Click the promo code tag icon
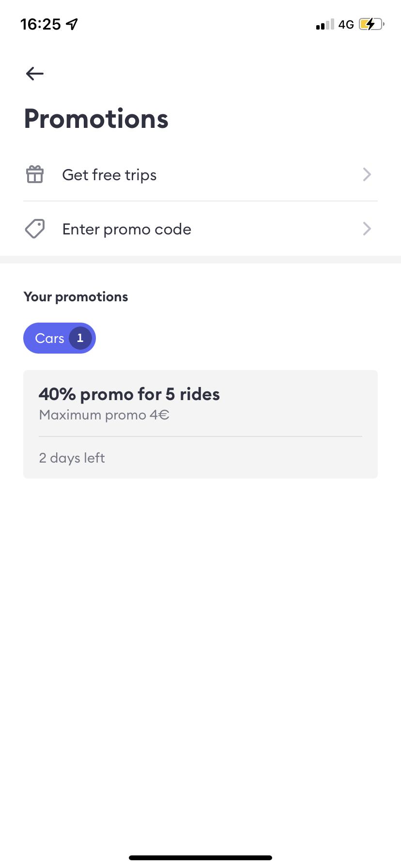Image resolution: width=401 pixels, height=868 pixels. (35, 229)
